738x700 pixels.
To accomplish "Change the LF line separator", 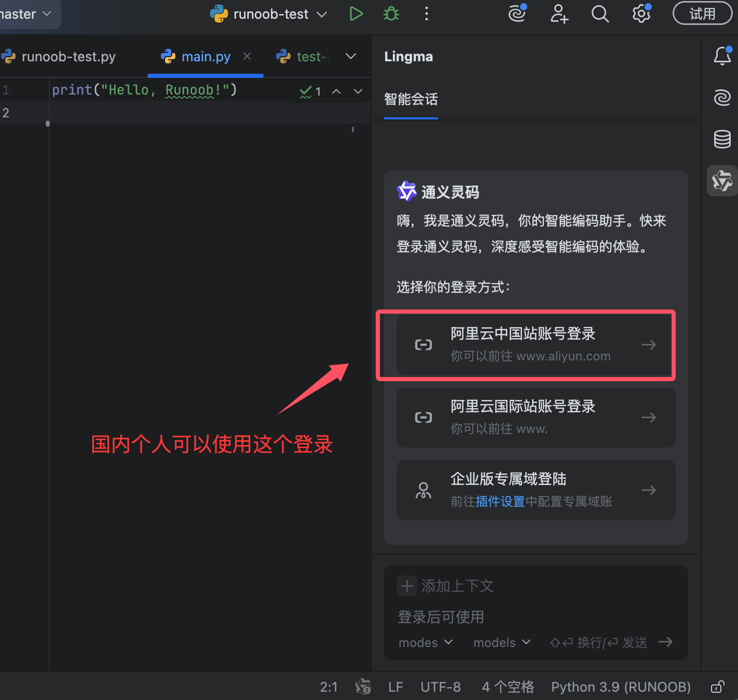I will (395, 687).
